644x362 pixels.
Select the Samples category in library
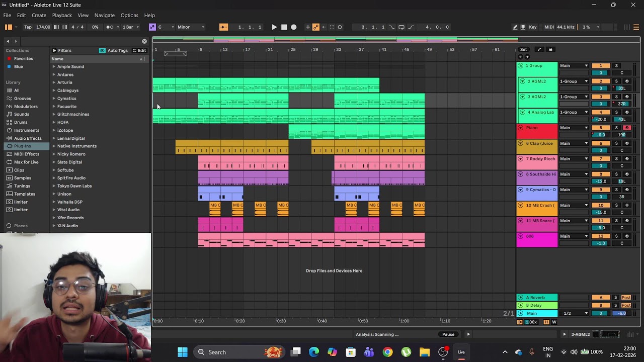coord(23,178)
